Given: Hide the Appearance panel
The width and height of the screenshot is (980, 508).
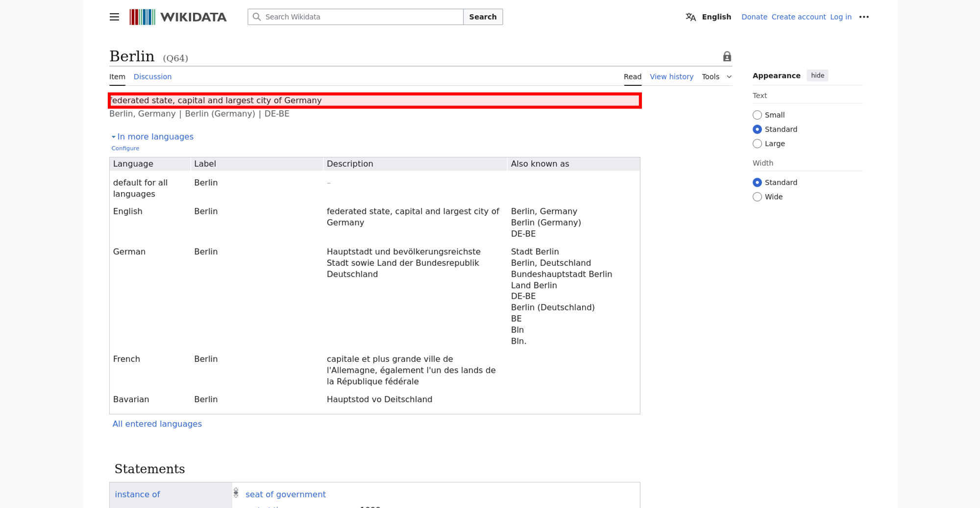Looking at the screenshot, I should click(817, 75).
